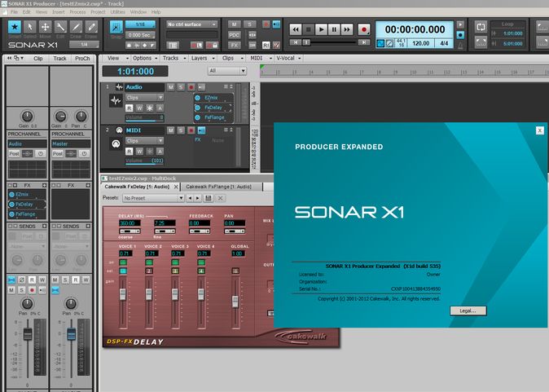The image size is (549, 392).
Task: Click the Voice 1 gain slider in FxDelay
Action: (x=124, y=293)
